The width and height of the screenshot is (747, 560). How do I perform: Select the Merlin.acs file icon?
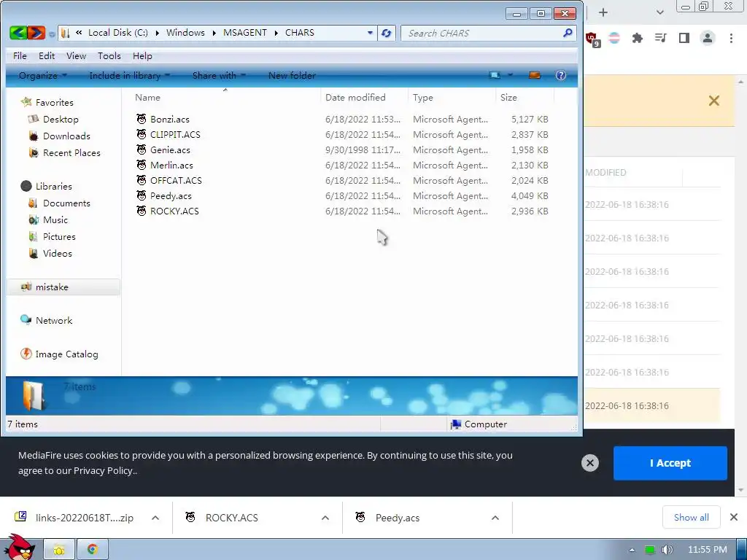142,165
